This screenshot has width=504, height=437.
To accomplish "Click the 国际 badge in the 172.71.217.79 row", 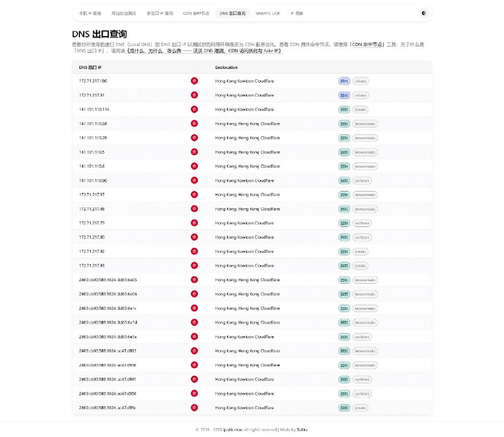I will click(344, 223).
